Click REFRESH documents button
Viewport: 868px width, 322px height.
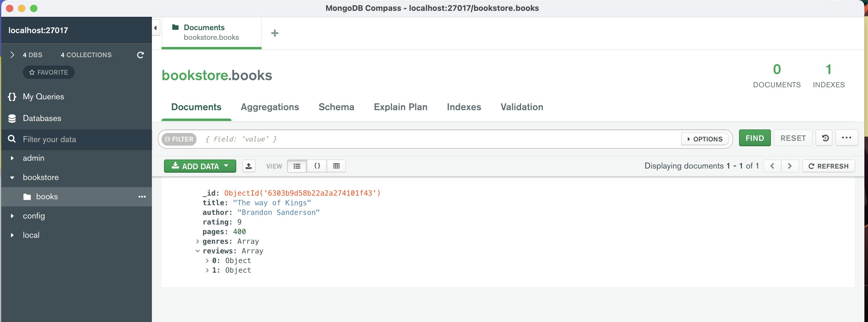828,166
